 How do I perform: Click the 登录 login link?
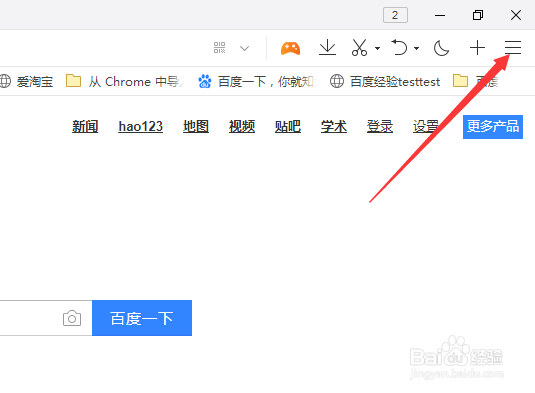click(x=380, y=127)
